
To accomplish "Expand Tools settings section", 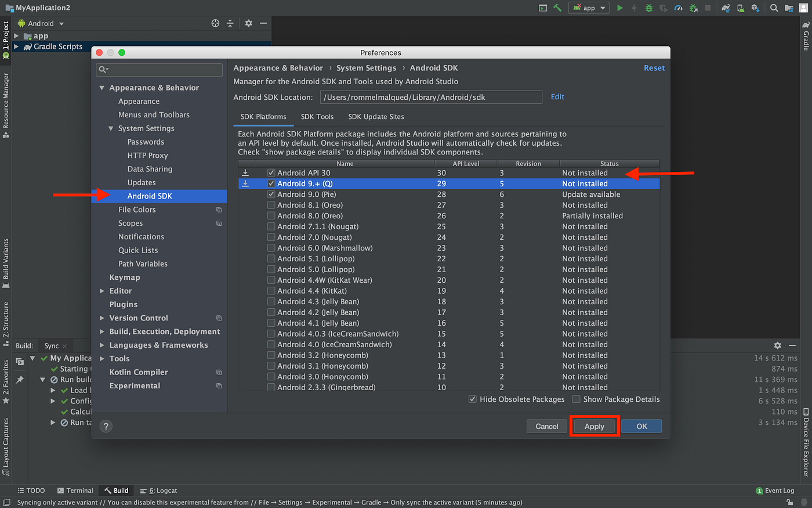I will [x=102, y=359].
